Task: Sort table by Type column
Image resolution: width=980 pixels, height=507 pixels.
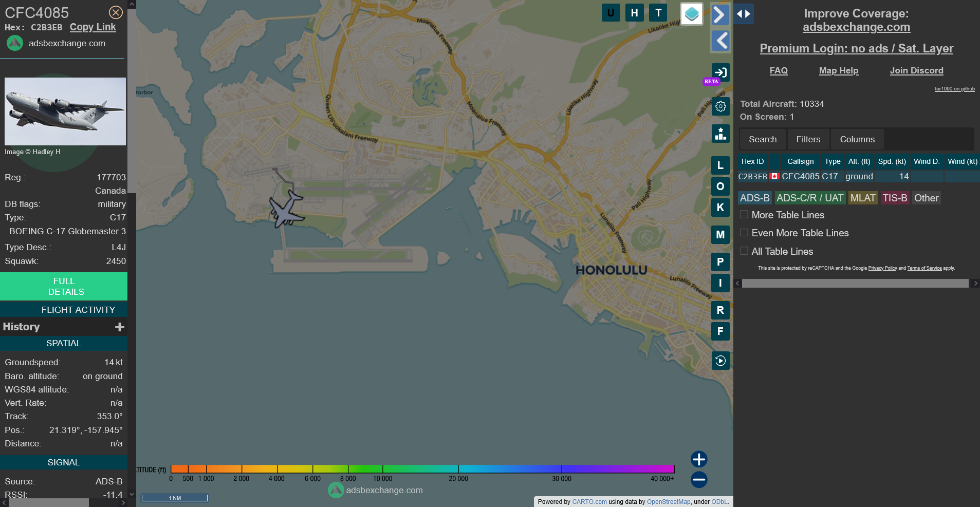Action: pos(833,161)
